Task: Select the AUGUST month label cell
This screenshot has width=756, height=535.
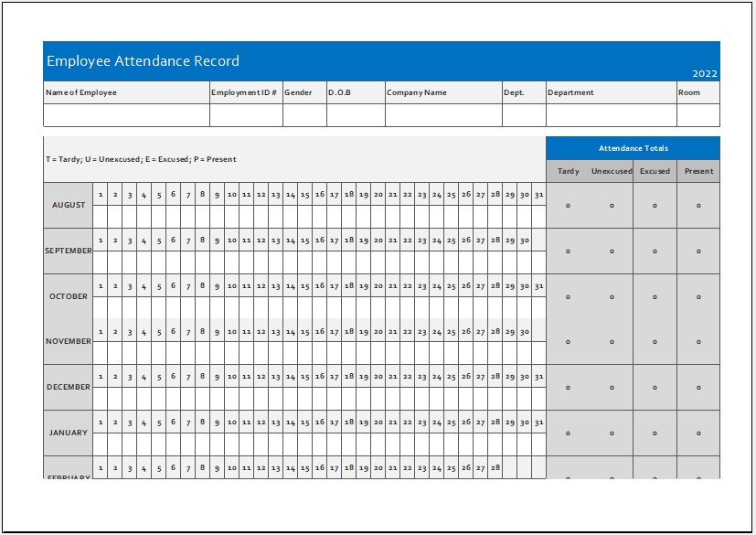Action: [x=69, y=205]
